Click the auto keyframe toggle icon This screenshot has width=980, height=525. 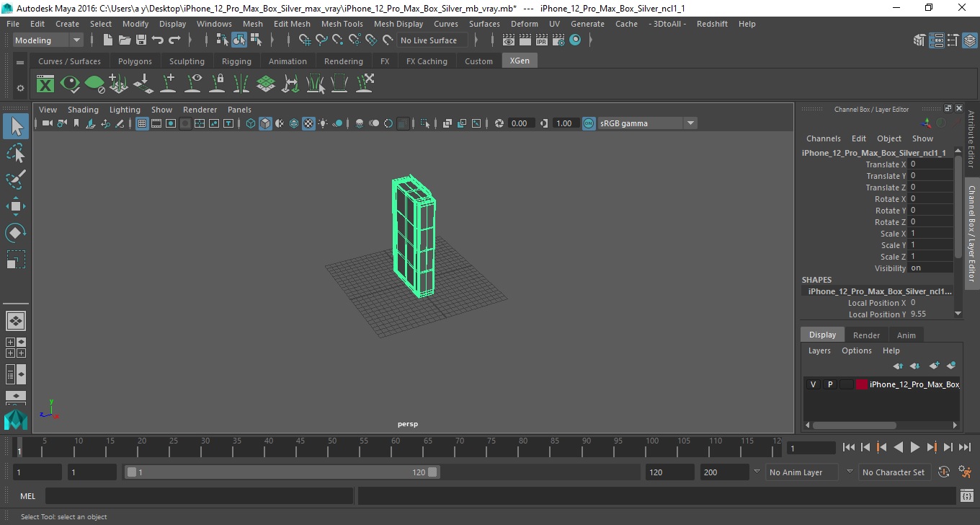coord(944,472)
